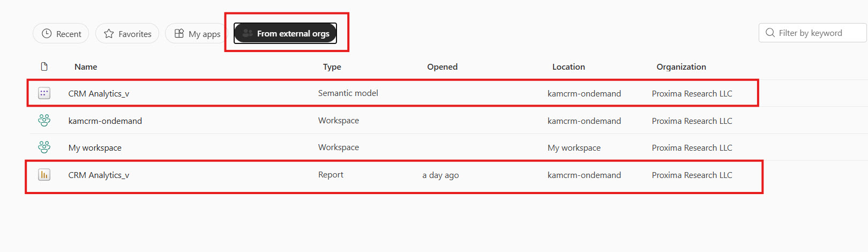
Task: Select the From external orgs tab
Action: pos(285,33)
